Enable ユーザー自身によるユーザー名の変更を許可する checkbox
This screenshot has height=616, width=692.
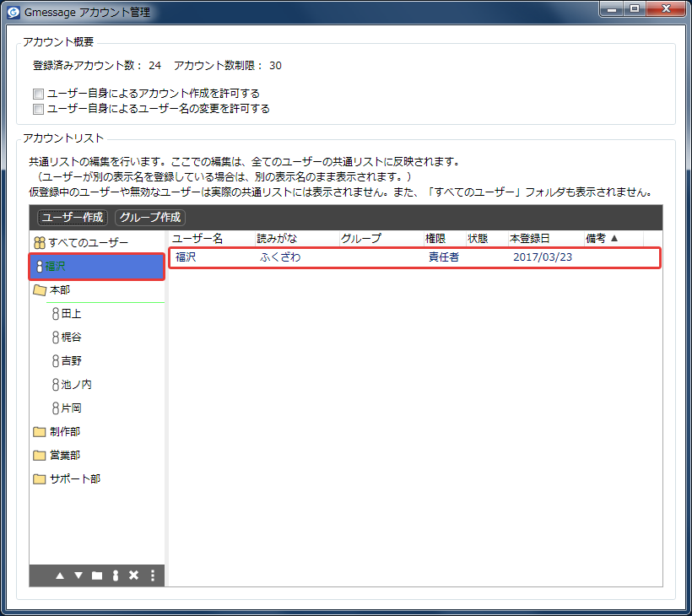point(38,109)
